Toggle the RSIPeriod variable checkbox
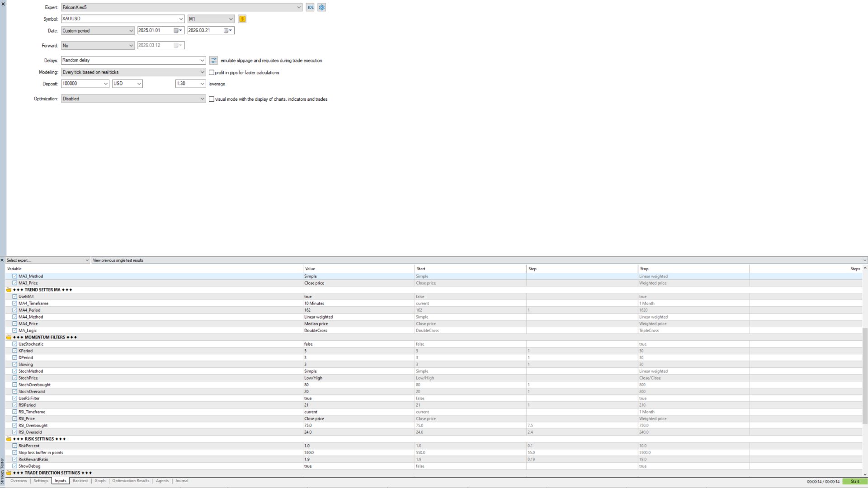 (x=15, y=405)
